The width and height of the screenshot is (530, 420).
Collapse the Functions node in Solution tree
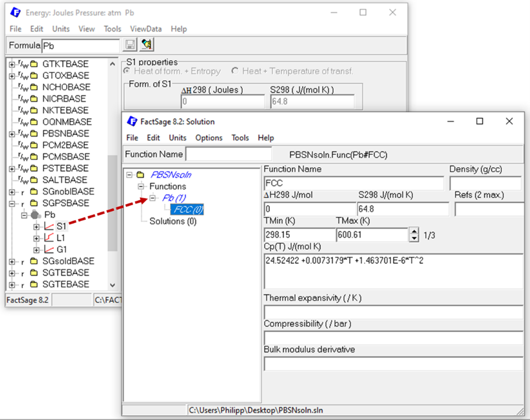141,187
